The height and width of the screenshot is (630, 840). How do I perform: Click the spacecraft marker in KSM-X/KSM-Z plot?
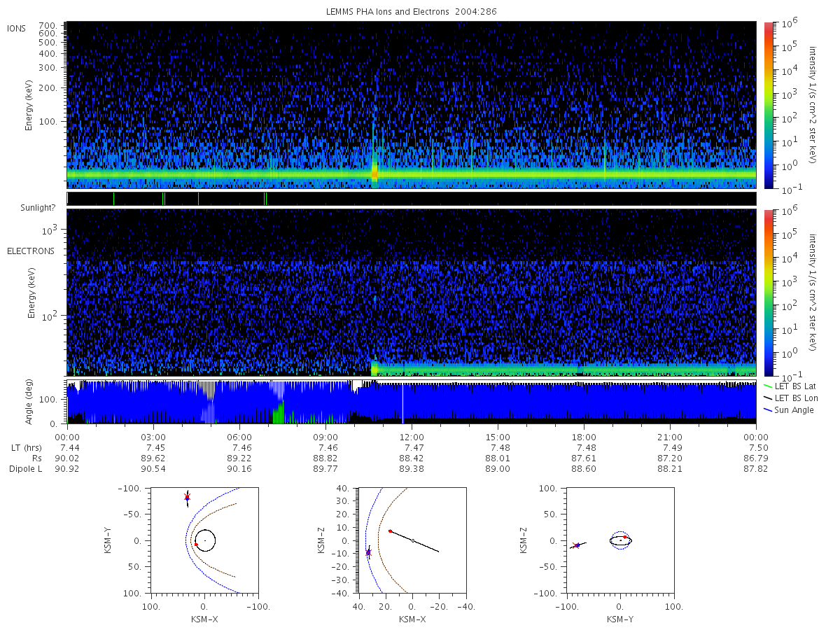coord(368,552)
